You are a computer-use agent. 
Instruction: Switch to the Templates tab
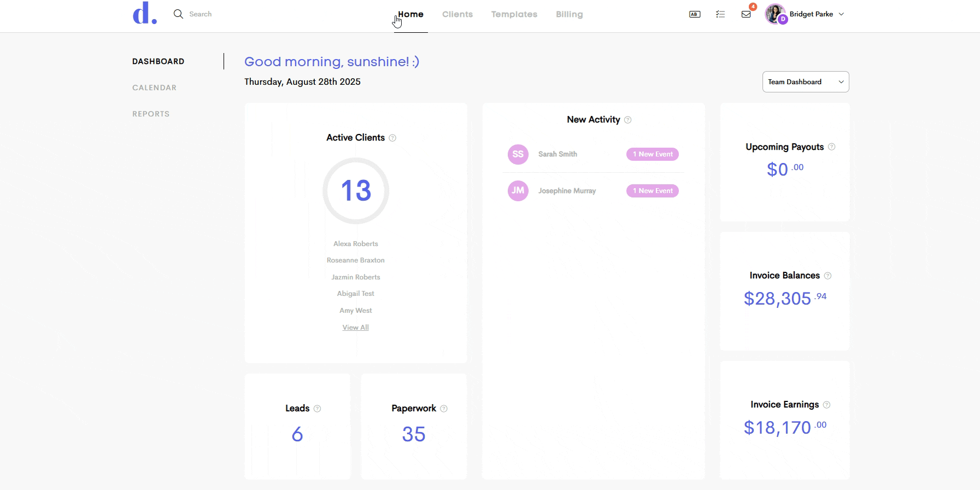(514, 14)
